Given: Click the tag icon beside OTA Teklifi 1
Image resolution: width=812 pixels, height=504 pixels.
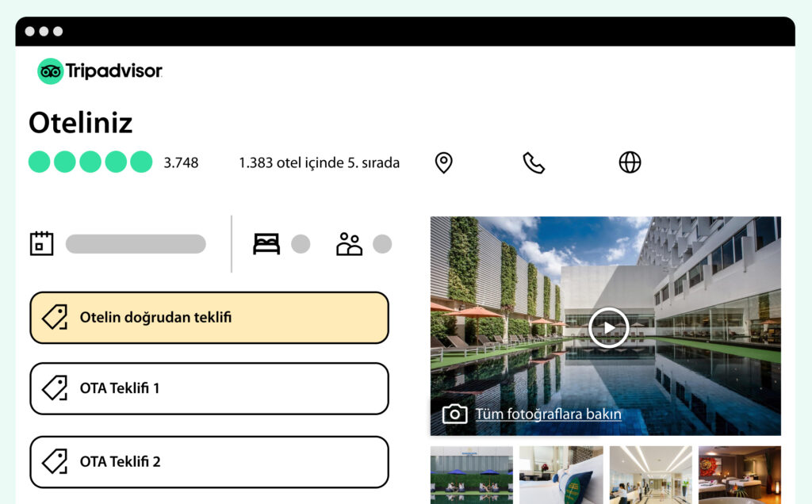Looking at the screenshot, I should click(x=55, y=388).
